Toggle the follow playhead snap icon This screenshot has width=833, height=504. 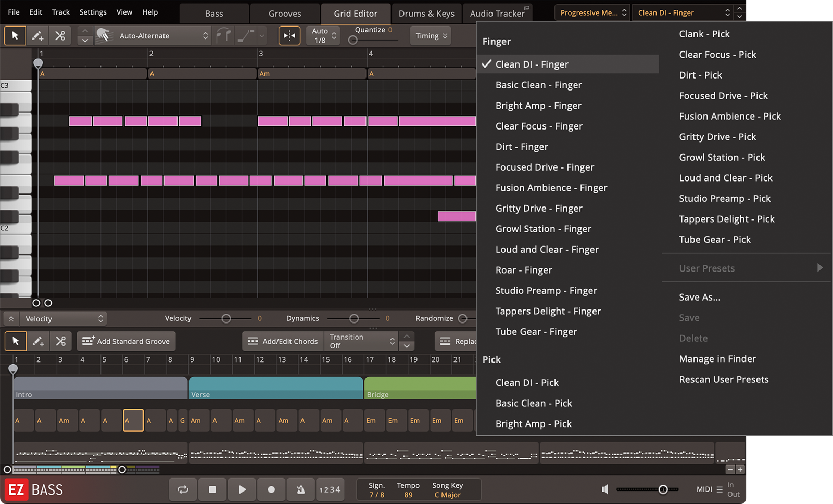click(289, 36)
